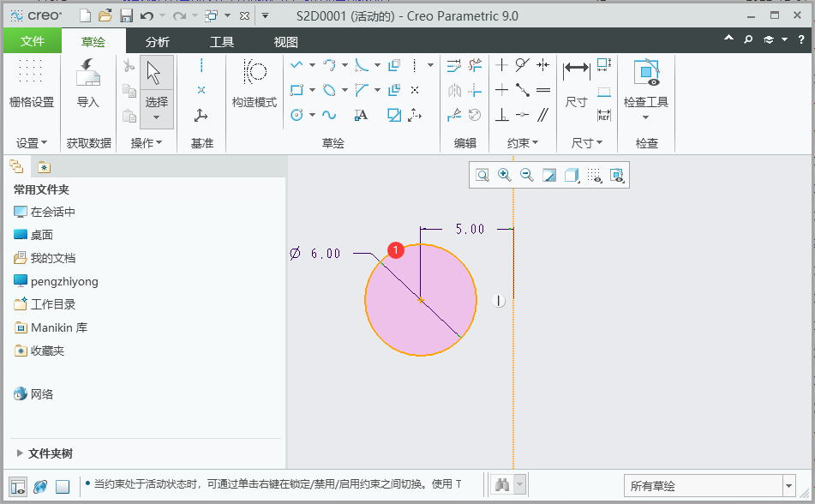The height and width of the screenshot is (504, 815).
Task: Select the Rectangle sketch tool
Action: [x=297, y=90]
